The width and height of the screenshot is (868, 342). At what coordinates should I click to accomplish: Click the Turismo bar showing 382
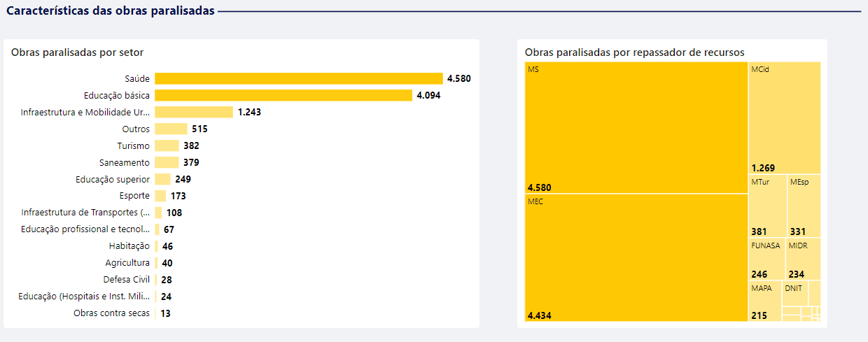point(167,145)
